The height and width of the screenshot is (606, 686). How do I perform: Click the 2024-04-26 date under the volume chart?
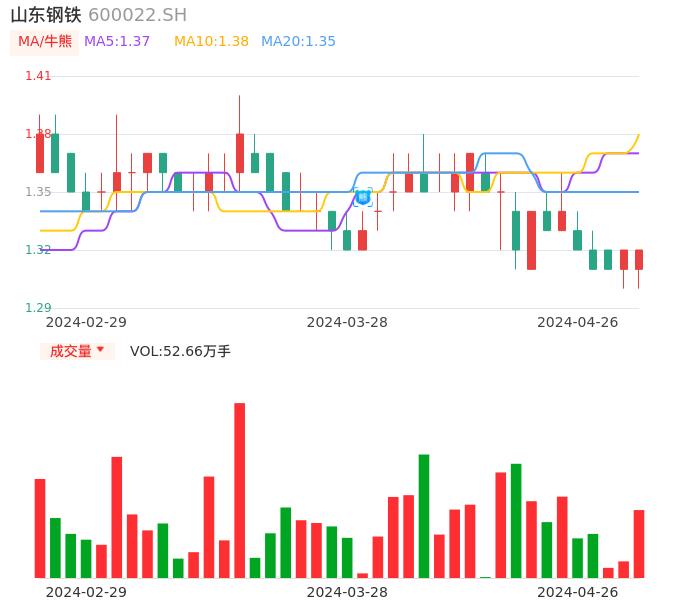pos(578,592)
